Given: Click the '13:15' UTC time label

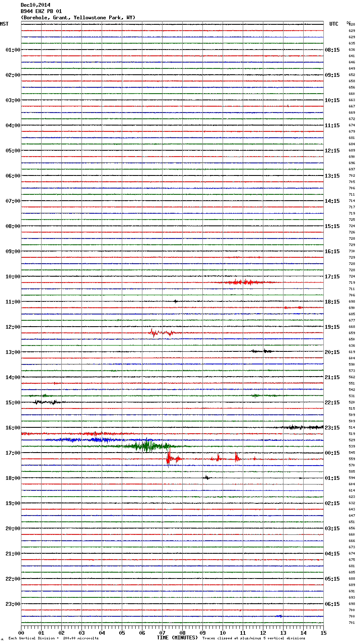Looking at the screenshot, I should click(x=332, y=176).
